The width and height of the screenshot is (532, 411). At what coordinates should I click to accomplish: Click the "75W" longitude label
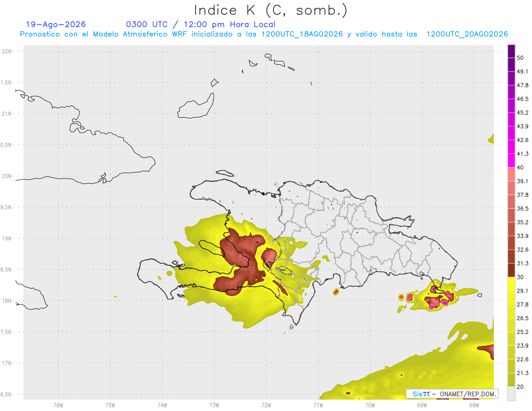tap(110, 405)
